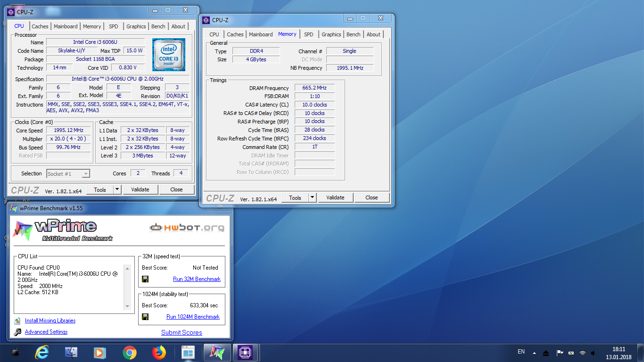Click the EN language indicator in tray
Screen dimensions: 644x362
click(x=521, y=352)
